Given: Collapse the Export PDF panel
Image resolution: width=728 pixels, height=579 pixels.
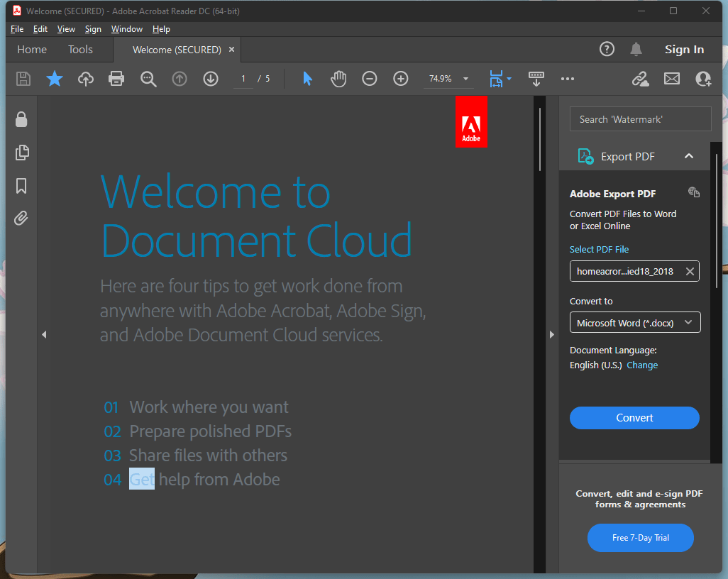Looking at the screenshot, I should 688,156.
